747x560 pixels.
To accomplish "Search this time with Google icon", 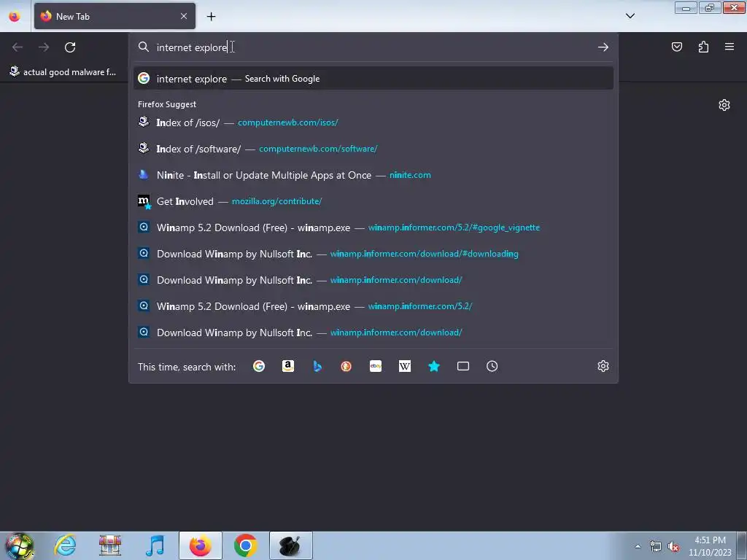I will pos(259,366).
